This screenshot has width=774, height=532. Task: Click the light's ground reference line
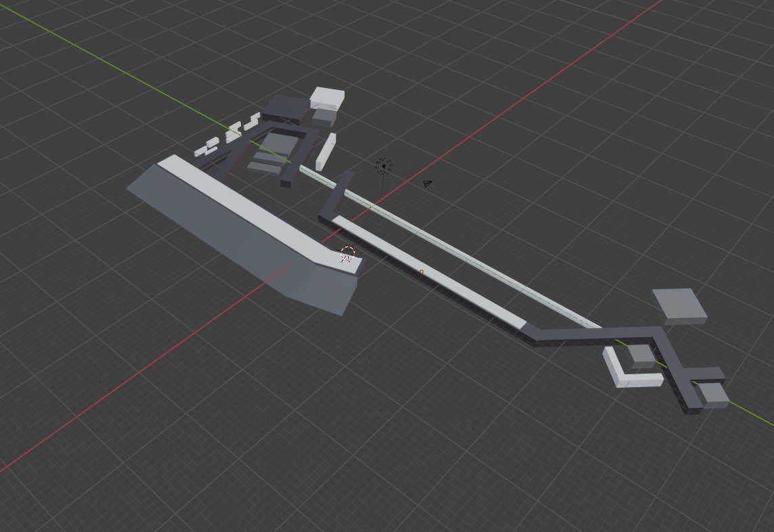tap(383, 183)
